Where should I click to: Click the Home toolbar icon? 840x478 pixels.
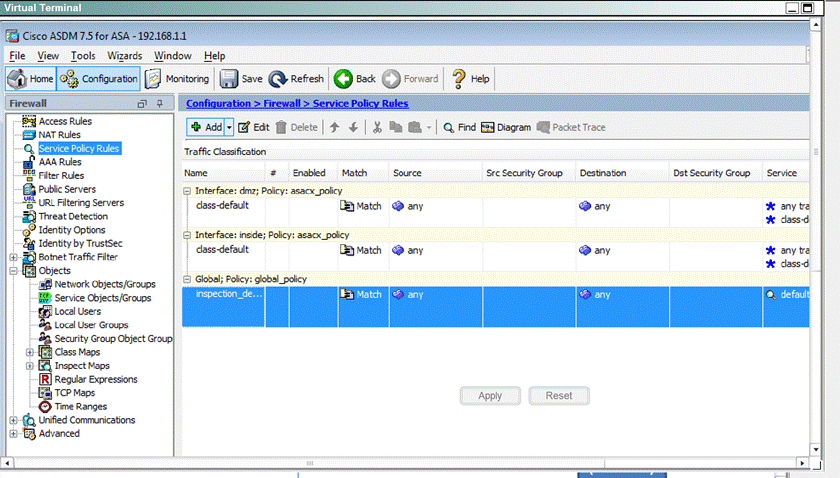(18, 79)
